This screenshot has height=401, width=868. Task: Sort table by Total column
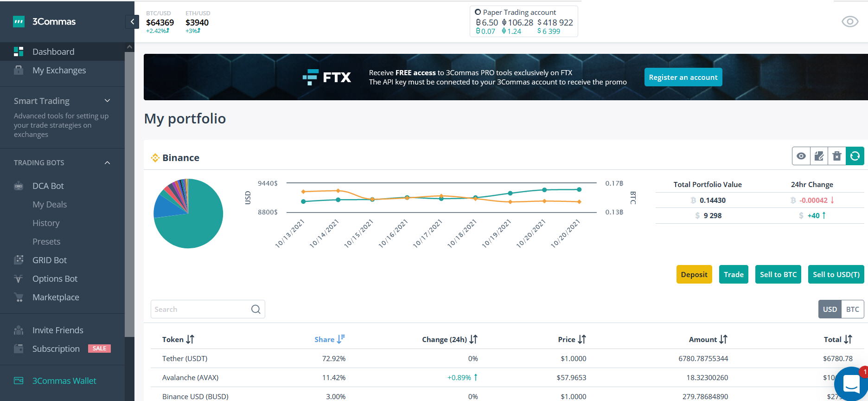click(838, 339)
